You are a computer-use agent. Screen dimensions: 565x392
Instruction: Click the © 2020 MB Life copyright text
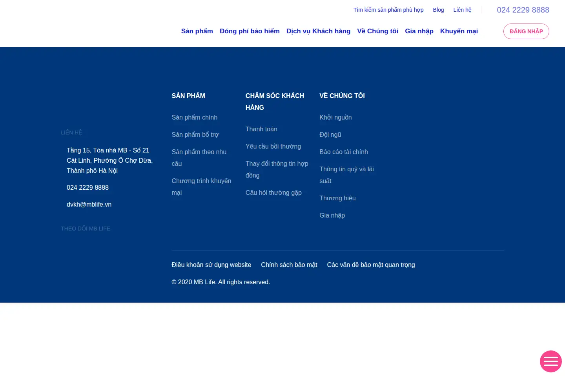pyautogui.click(x=221, y=282)
